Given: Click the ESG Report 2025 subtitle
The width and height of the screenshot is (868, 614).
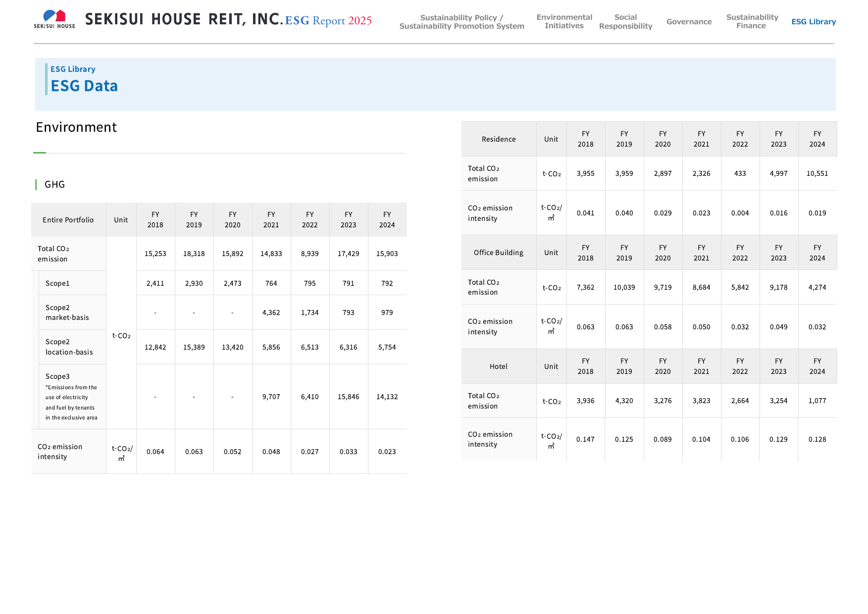Looking at the screenshot, I should [328, 20].
